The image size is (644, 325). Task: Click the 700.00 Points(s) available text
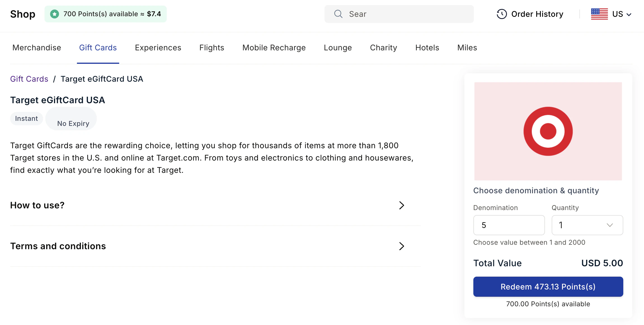pos(548,304)
